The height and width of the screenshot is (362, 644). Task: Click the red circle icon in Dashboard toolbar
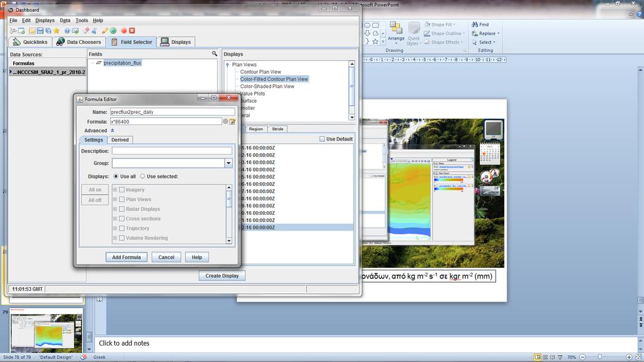tap(124, 31)
